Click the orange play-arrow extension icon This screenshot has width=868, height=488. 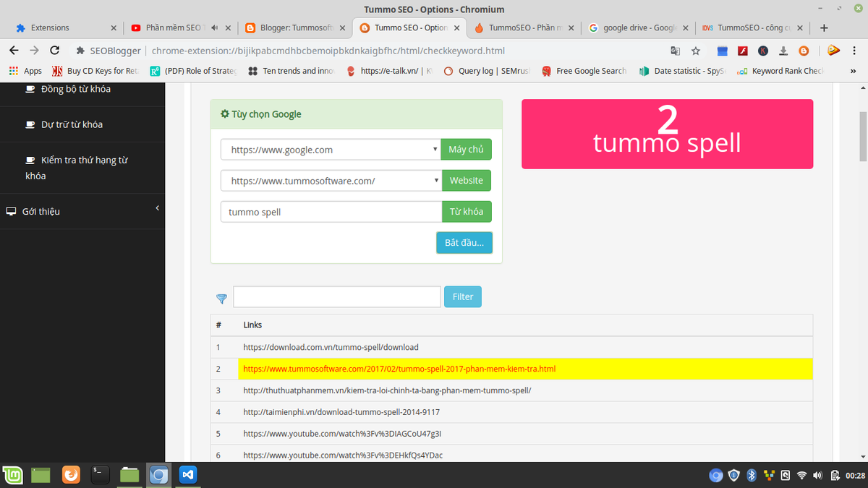(x=833, y=51)
